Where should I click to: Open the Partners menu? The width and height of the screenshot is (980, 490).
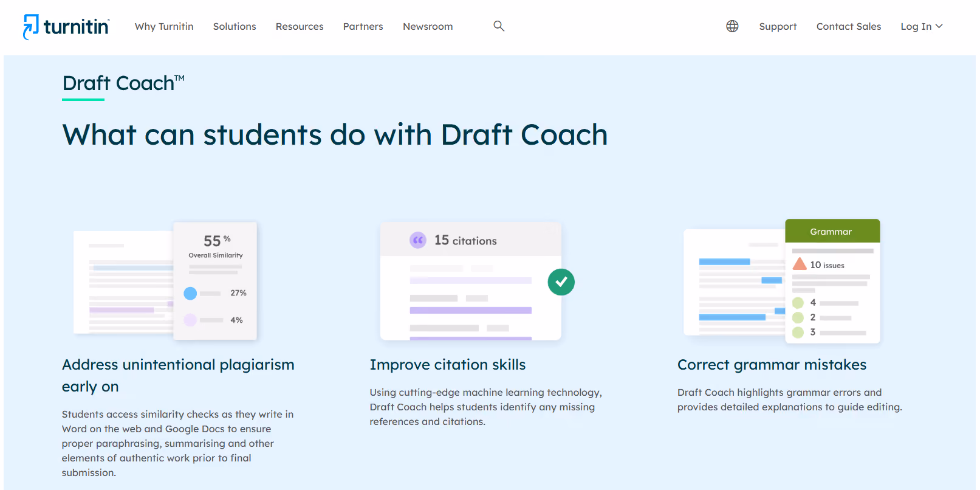[x=363, y=26]
